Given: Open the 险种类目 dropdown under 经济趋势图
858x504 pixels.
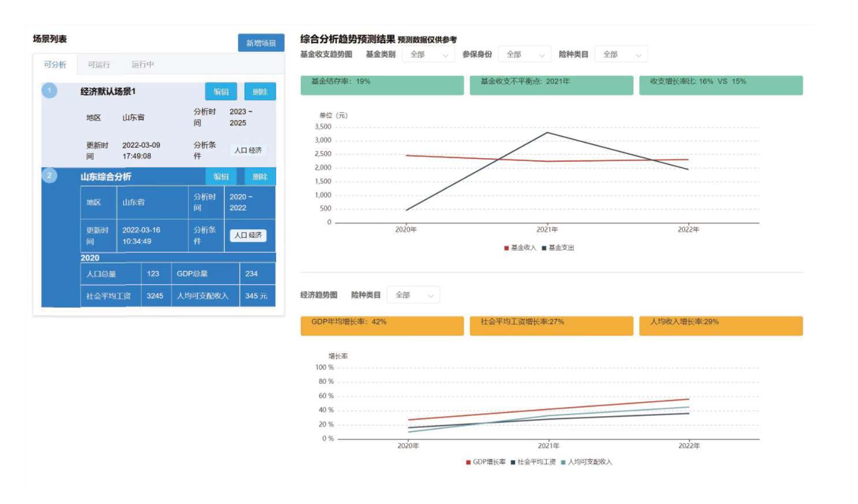Looking at the screenshot, I should tap(413, 294).
